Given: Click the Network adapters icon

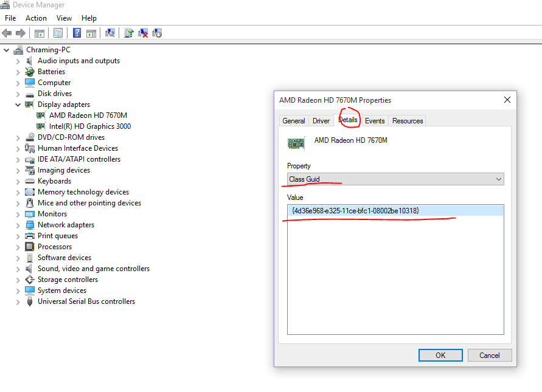Looking at the screenshot, I should coord(30,225).
